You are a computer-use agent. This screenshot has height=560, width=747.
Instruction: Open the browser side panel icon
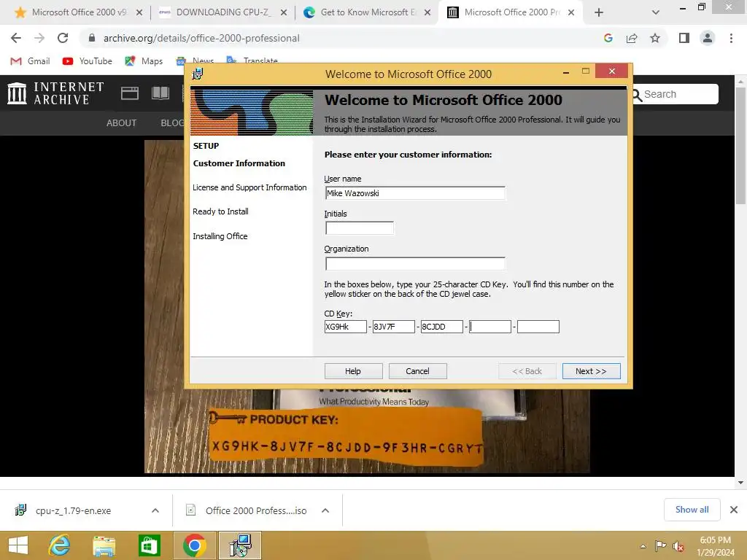click(x=684, y=38)
